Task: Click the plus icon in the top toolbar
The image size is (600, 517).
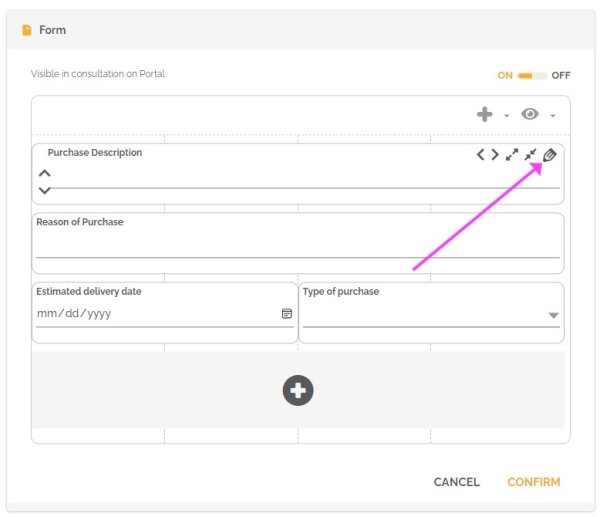Action: click(x=485, y=115)
